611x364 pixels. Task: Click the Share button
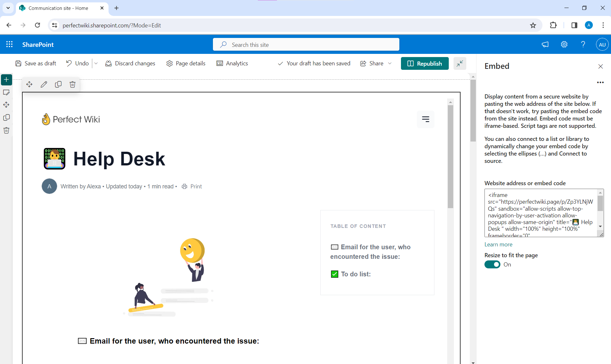(372, 63)
